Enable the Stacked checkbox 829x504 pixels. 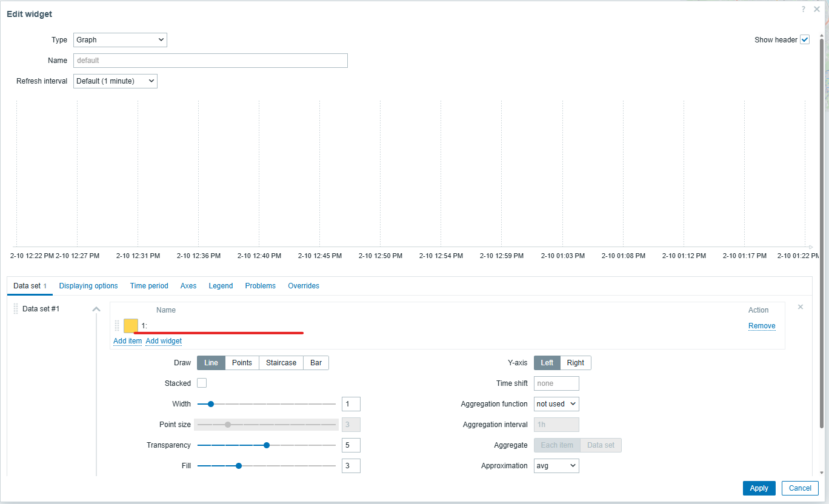coord(202,383)
